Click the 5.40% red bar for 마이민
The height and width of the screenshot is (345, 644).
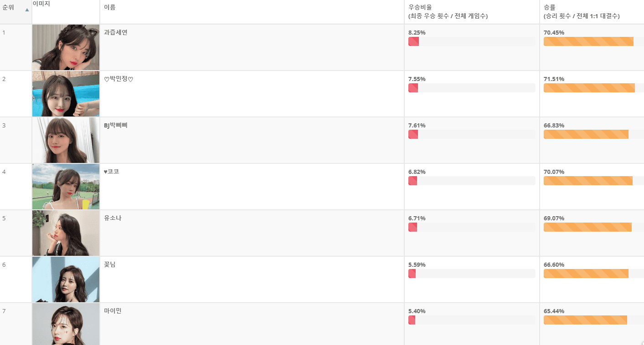point(412,320)
